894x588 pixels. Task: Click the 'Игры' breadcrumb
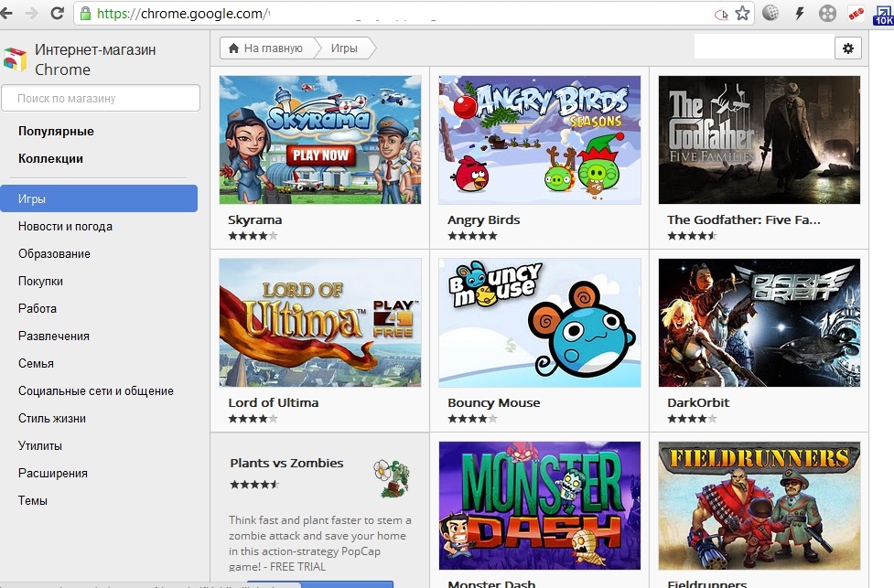[x=344, y=48]
